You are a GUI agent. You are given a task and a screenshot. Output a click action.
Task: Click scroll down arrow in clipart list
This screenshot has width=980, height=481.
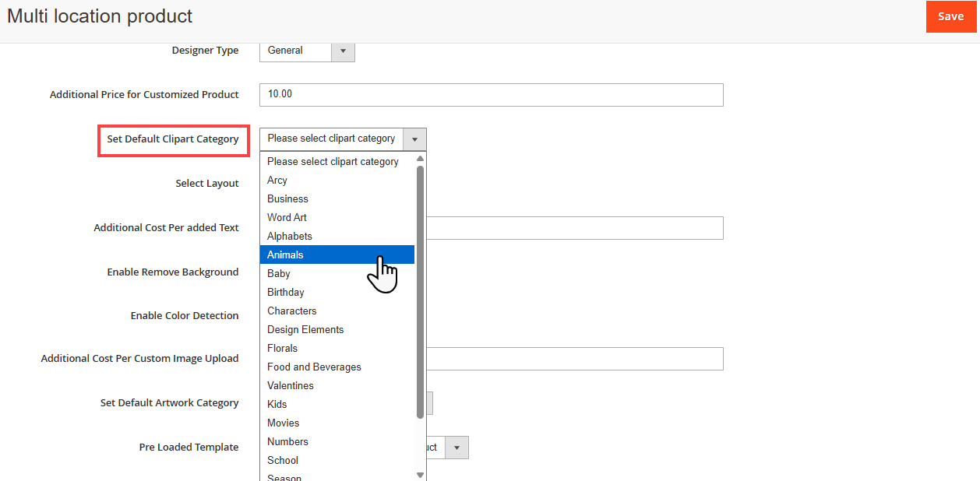click(421, 475)
